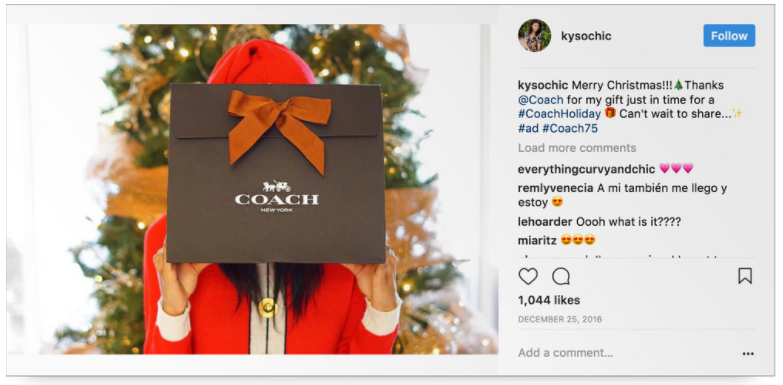Expand Load more comments

click(577, 148)
